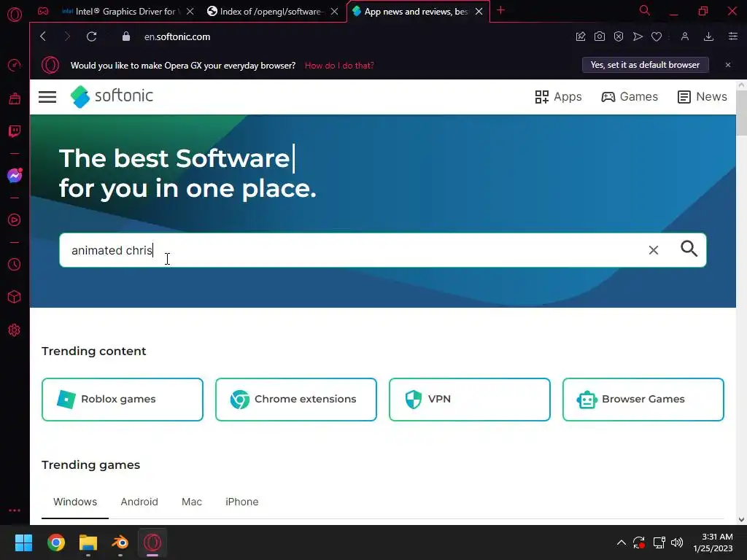Open the profile account icon
The width and height of the screenshot is (747, 560).
685,36
